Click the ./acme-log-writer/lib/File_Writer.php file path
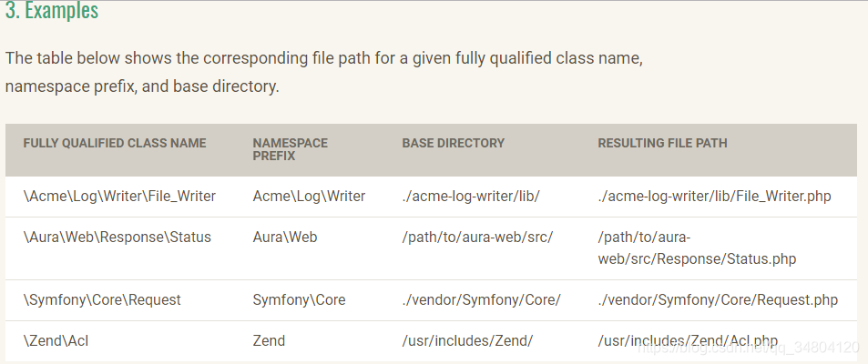 [715, 197]
